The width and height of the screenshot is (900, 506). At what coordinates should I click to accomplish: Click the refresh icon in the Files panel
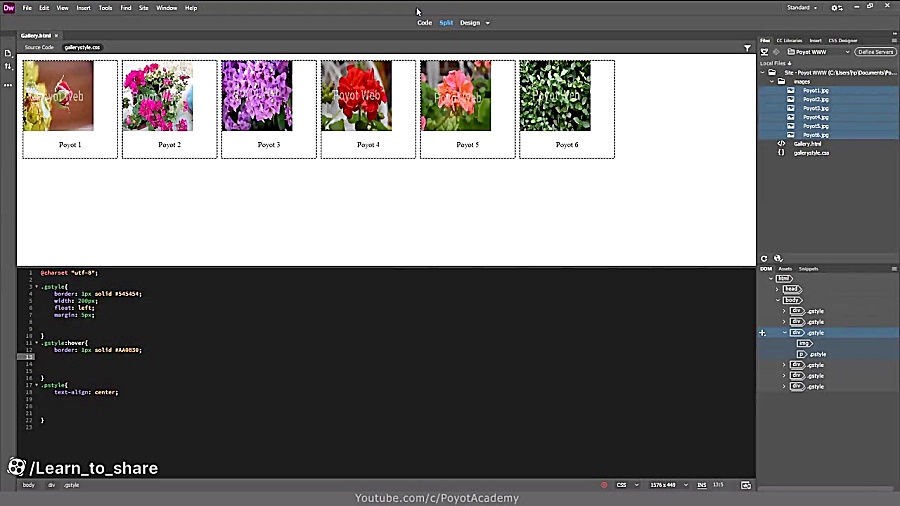(x=764, y=259)
